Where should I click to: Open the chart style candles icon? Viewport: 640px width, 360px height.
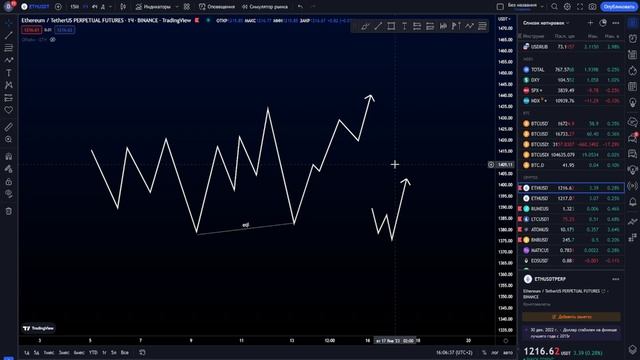pyautogui.click(x=123, y=7)
